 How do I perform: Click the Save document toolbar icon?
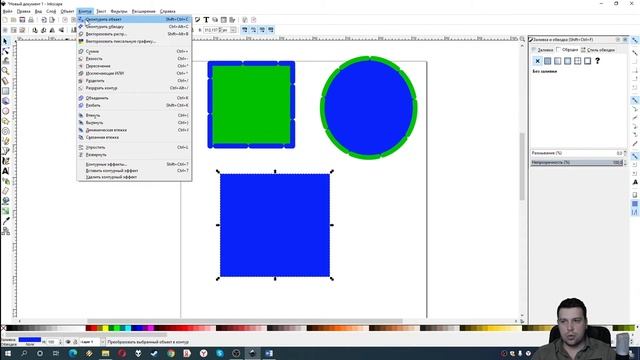click(x=22, y=20)
